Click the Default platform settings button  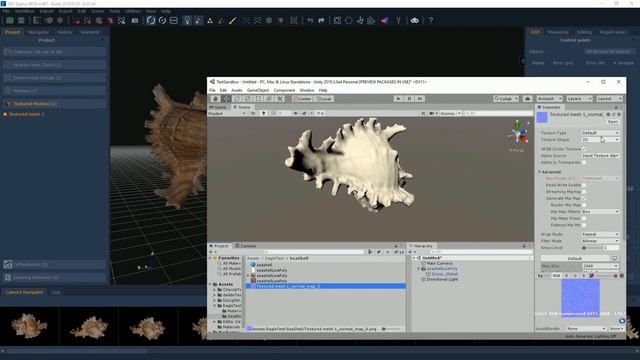click(575, 258)
